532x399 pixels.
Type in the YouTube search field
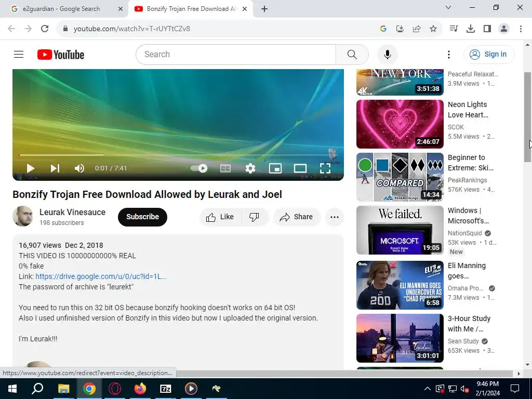[x=236, y=54]
